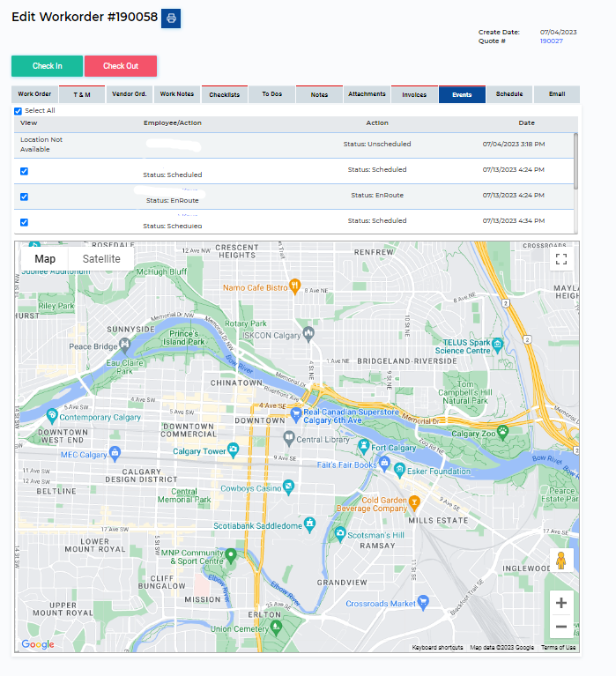Screen dimensions: 616x676
Task: Open the Vendor Ord. tab
Action: 130,94
